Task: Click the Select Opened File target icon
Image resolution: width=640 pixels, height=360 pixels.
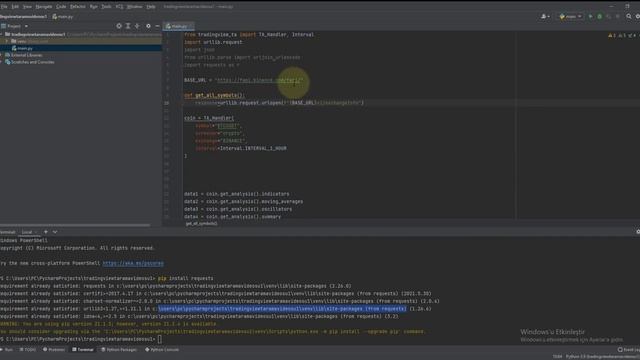Action: pyautogui.click(x=119, y=26)
